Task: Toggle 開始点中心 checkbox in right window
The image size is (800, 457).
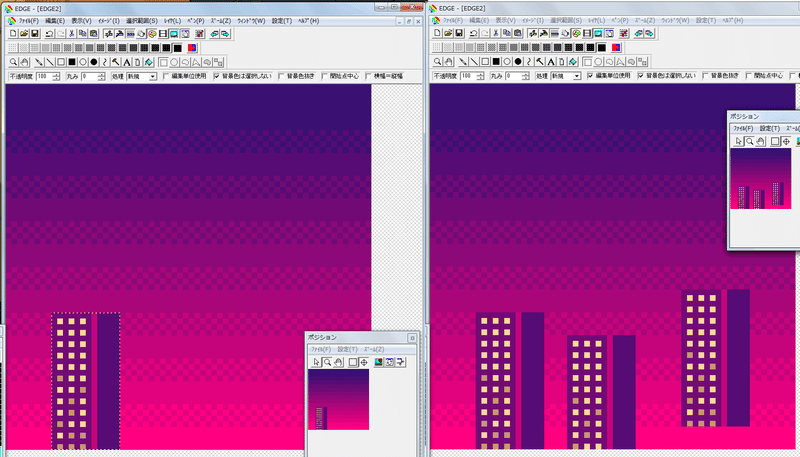Action: click(749, 76)
